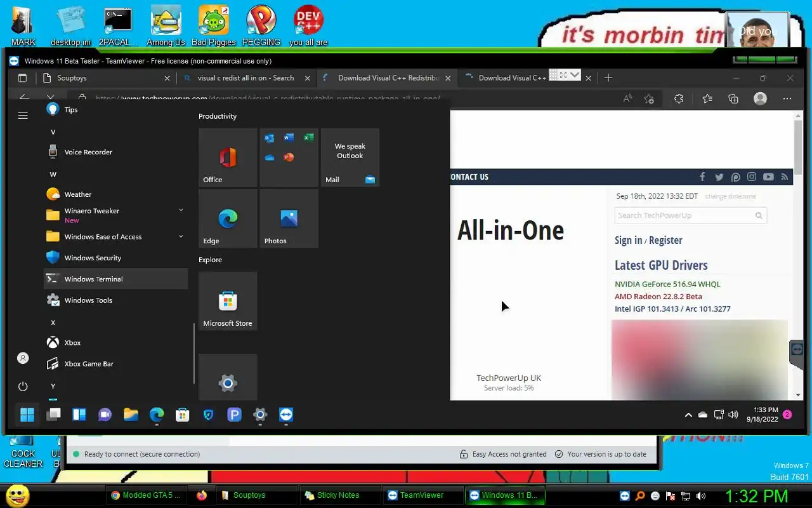Open Chat on Windows 11 taskbar

pyautogui.click(x=105, y=415)
